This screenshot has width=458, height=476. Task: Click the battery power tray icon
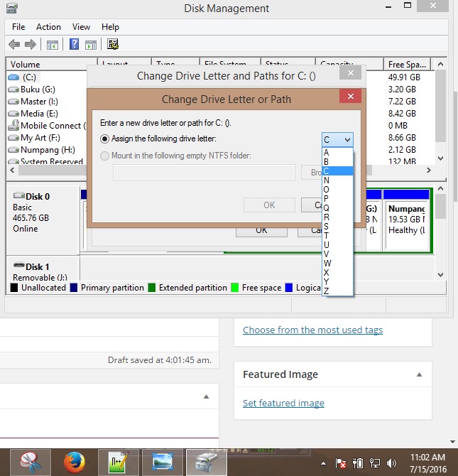click(x=358, y=463)
